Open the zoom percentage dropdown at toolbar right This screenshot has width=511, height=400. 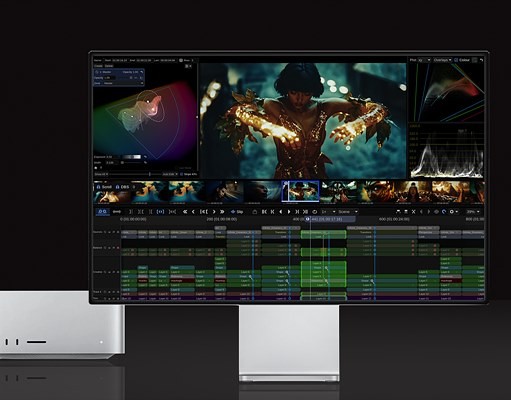click(x=473, y=212)
